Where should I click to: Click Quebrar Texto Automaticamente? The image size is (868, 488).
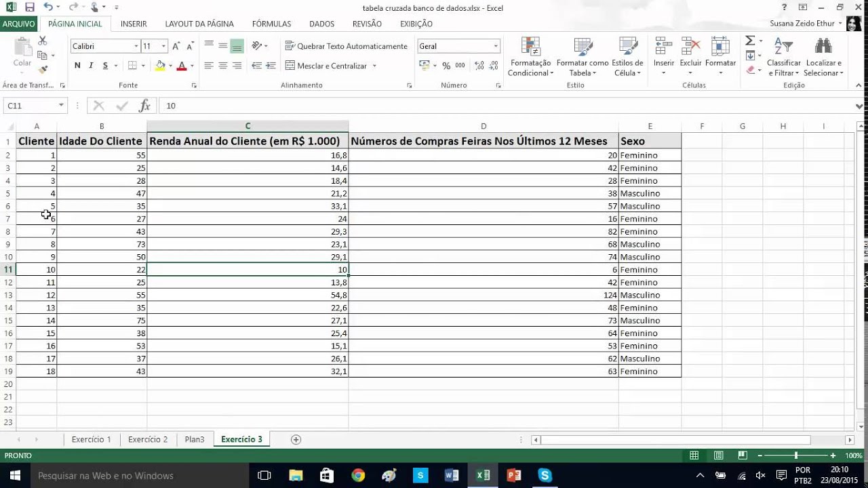[347, 46]
